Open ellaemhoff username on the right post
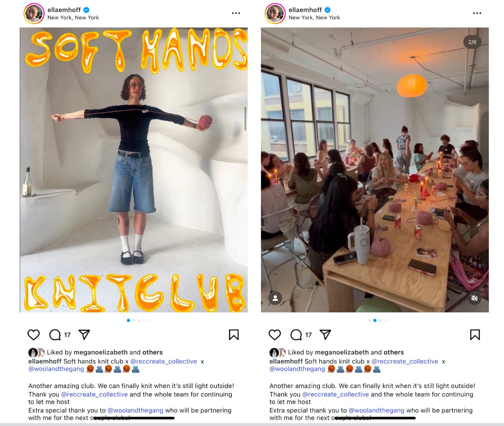 (305, 10)
